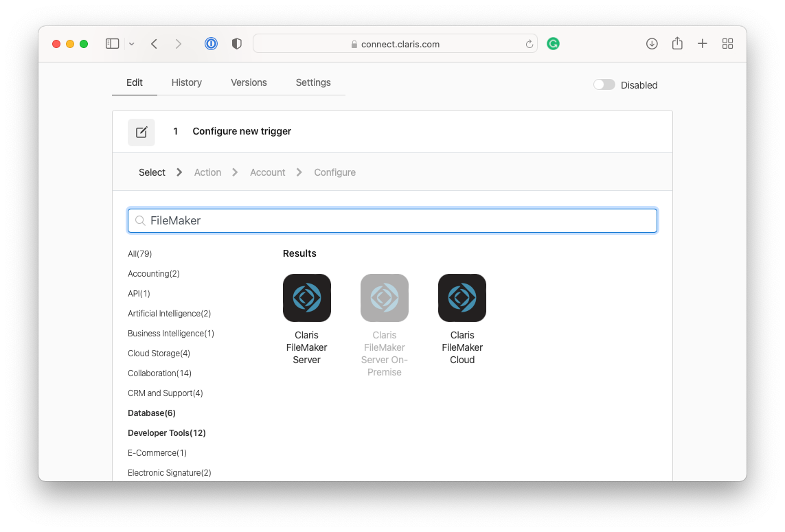
Task: Choose the Claris FileMaker Cloud connector icon
Action: coord(462,297)
